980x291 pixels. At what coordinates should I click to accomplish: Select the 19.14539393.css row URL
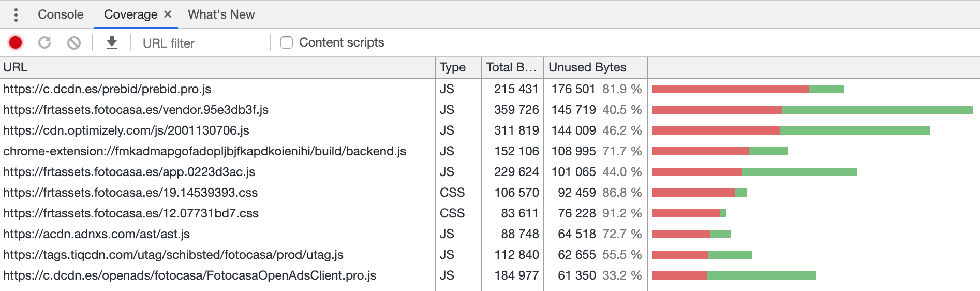pos(130,193)
